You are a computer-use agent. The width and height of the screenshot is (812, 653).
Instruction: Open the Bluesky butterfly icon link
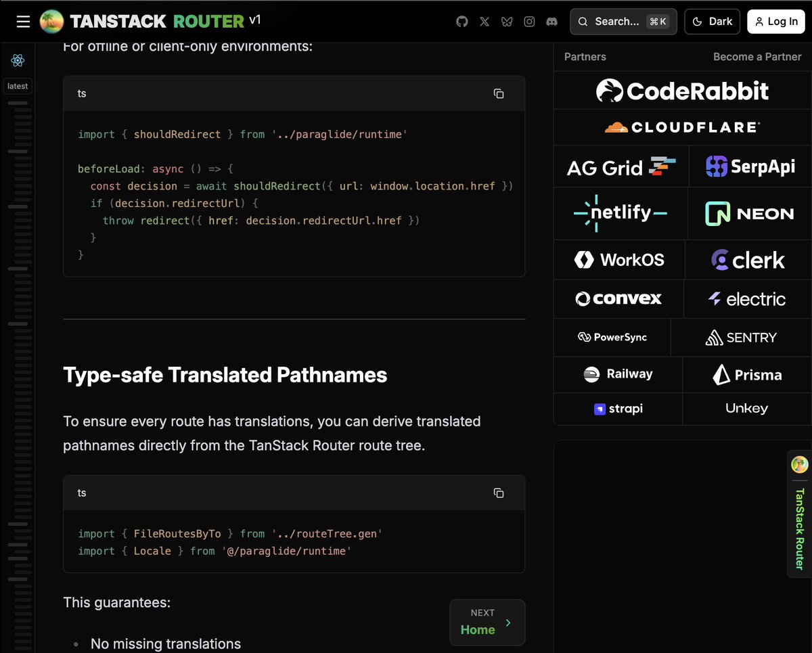pyautogui.click(x=507, y=22)
